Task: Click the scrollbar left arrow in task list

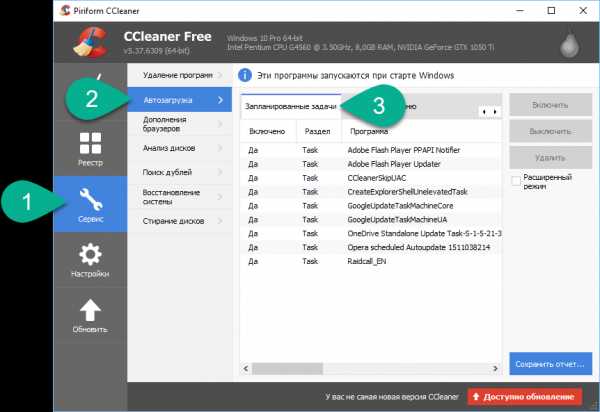Action: 246,368
